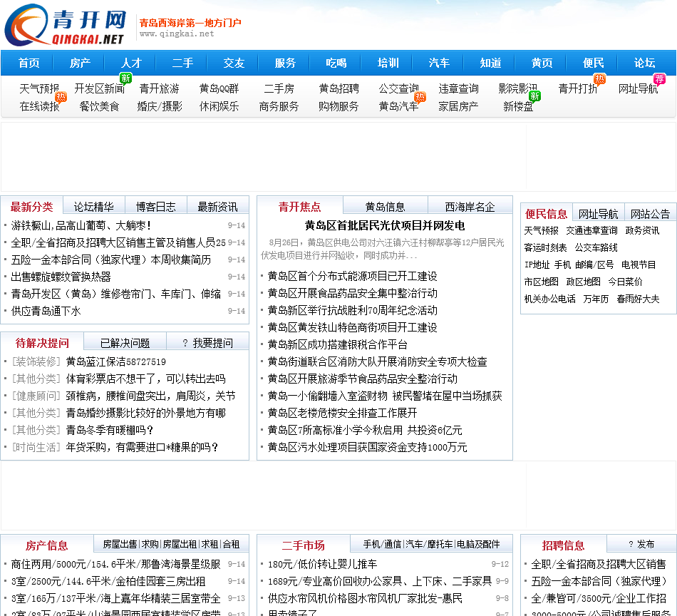Open the 房屋出租 category link
This screenshot has height=616, width=677.
pos(180,544)
